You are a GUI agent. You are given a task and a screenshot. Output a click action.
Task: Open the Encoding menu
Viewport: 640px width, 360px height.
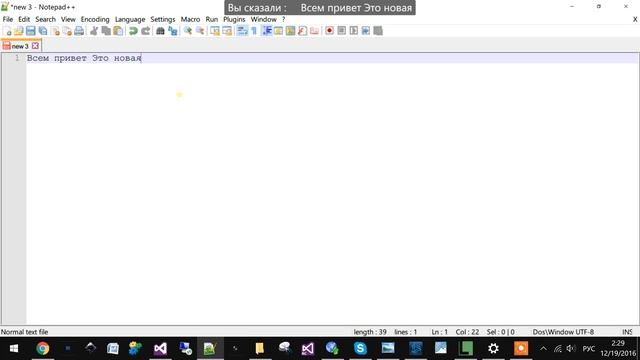(95, 19)
